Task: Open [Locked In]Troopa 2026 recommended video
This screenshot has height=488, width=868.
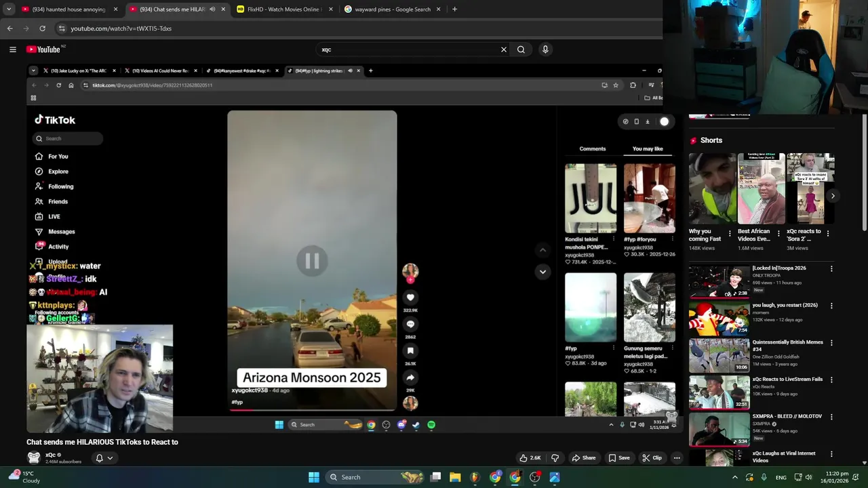Action: (x=719, y=282)
